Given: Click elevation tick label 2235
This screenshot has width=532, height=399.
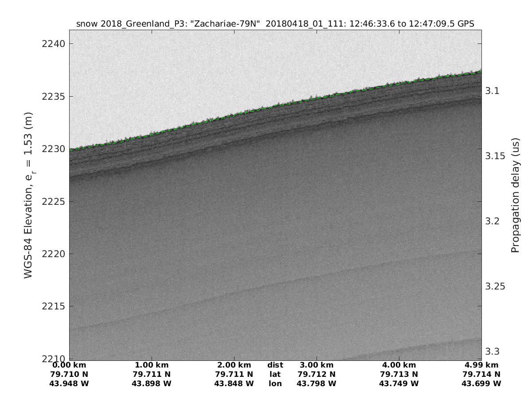Looking at the screenshot, I should tap(54, 96).
